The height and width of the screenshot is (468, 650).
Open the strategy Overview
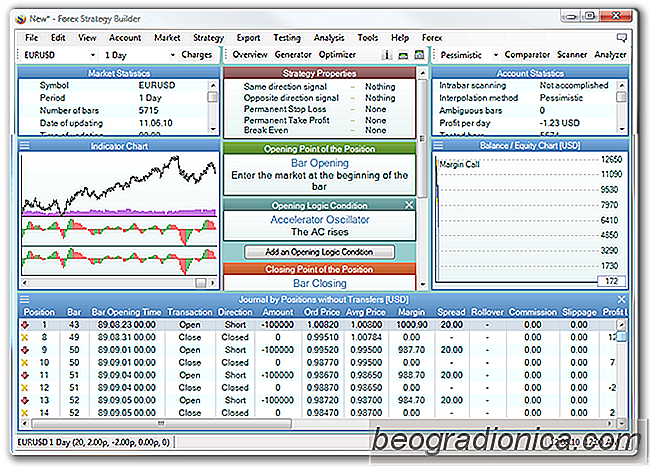(x=250, y=55)
